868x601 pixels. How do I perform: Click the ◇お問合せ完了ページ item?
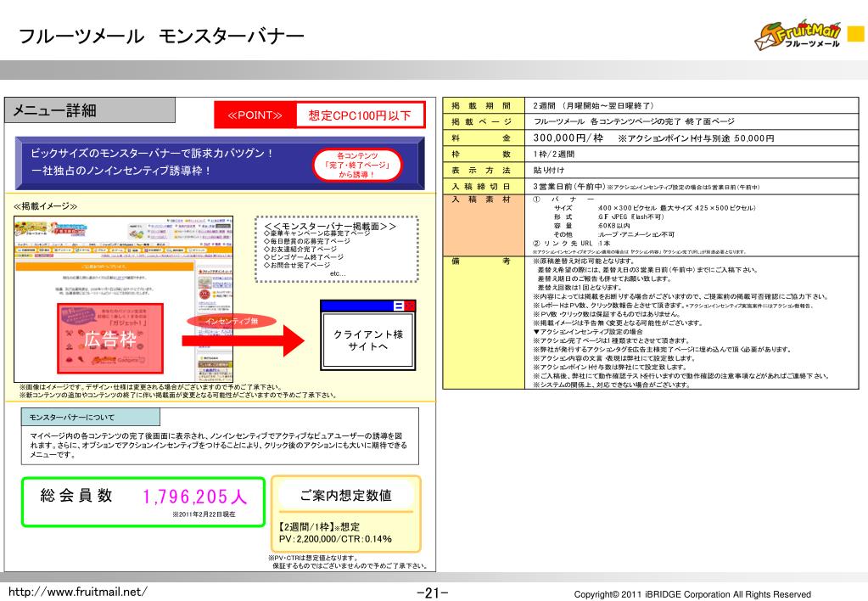(297, 265)
